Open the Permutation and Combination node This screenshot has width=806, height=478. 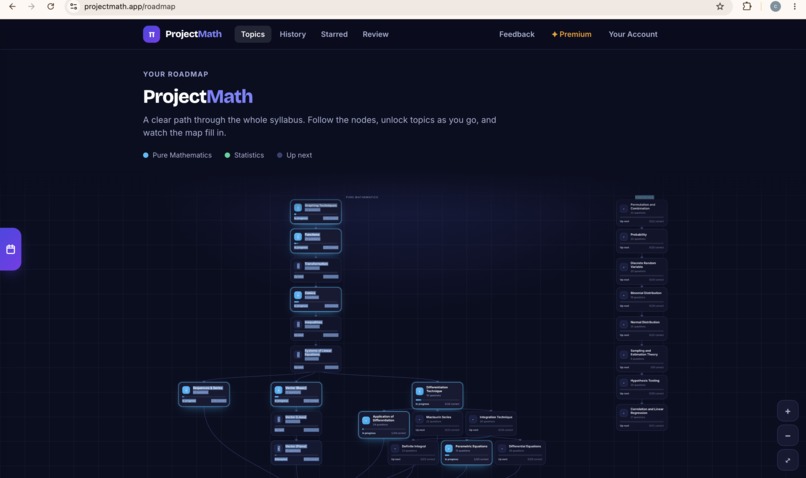coord(642,212)
